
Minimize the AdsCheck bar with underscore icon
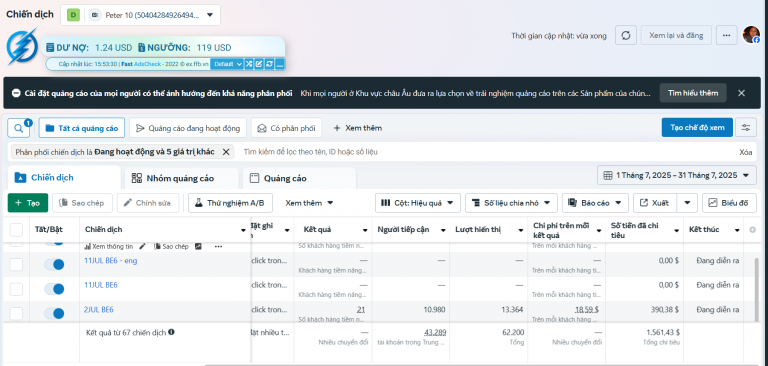click(280, 64)
